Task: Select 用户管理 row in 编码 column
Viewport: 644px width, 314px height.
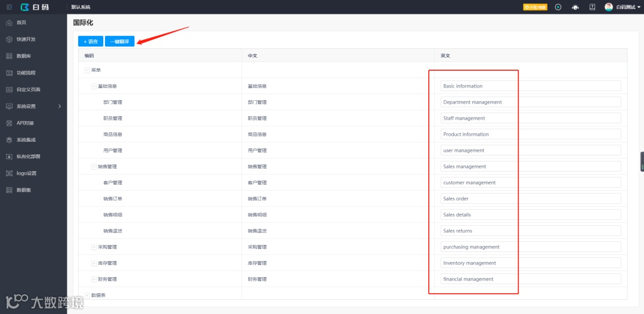Action: pyautogui.click(x=113, y=151)
